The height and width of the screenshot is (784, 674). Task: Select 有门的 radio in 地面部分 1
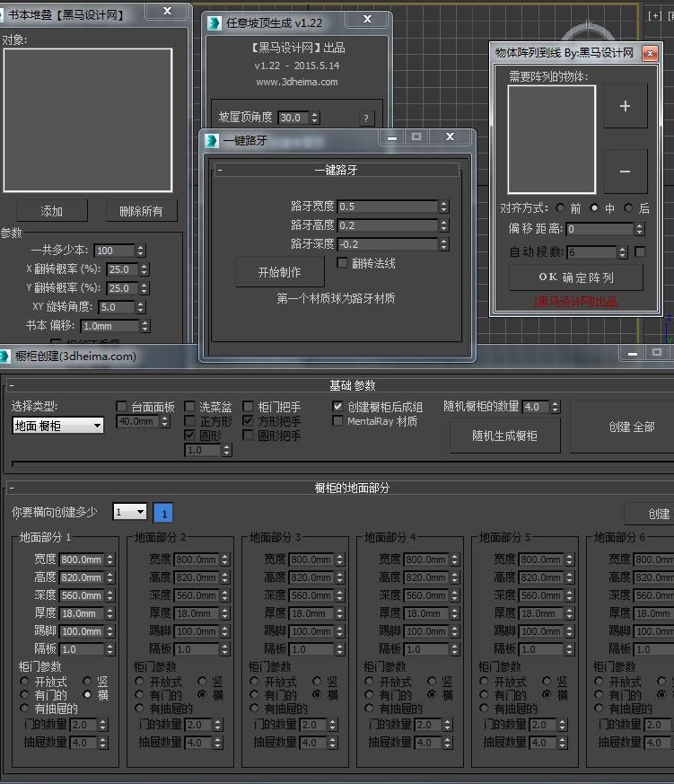[x=24, y=694]
